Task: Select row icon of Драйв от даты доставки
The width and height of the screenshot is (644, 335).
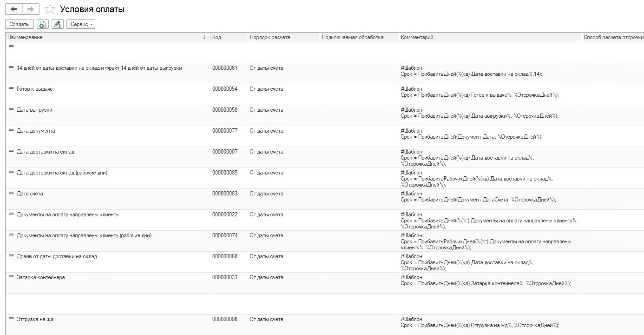Action: (x=11, y=255)
